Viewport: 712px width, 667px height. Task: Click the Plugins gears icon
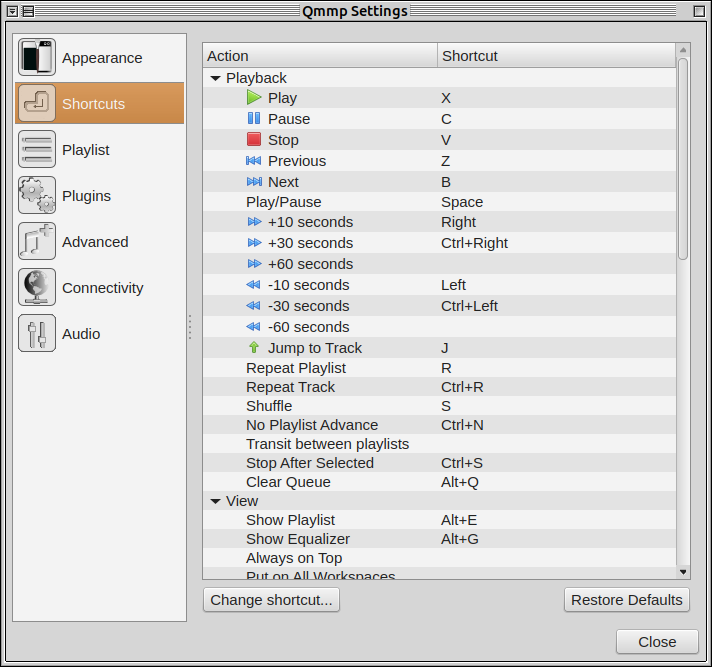[x=37, y=195]
